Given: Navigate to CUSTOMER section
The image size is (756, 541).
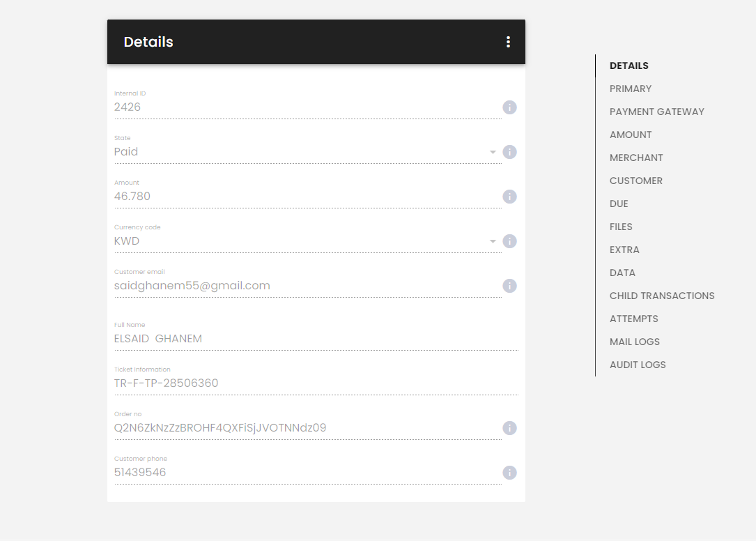Looking at the screenshot, I should pyautogui.click(x=636, y=181).
